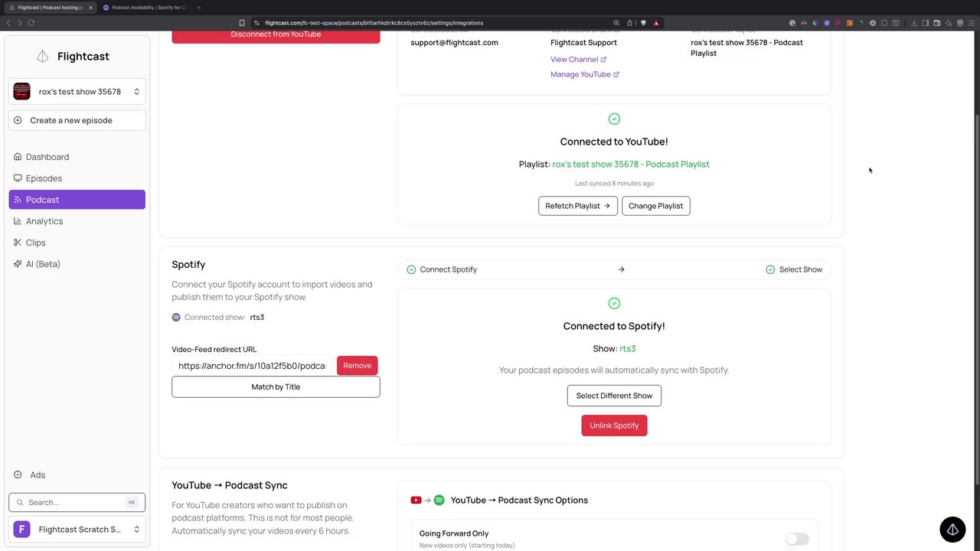This screenshot has height=551, width=980.
Task: Open the green rox's test show playlist link
Action: point(631,164)
